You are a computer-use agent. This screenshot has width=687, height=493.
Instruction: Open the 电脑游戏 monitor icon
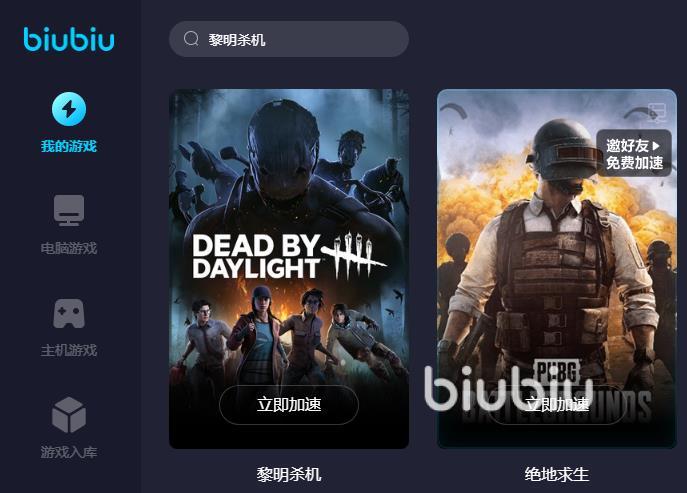click(69, 210)
